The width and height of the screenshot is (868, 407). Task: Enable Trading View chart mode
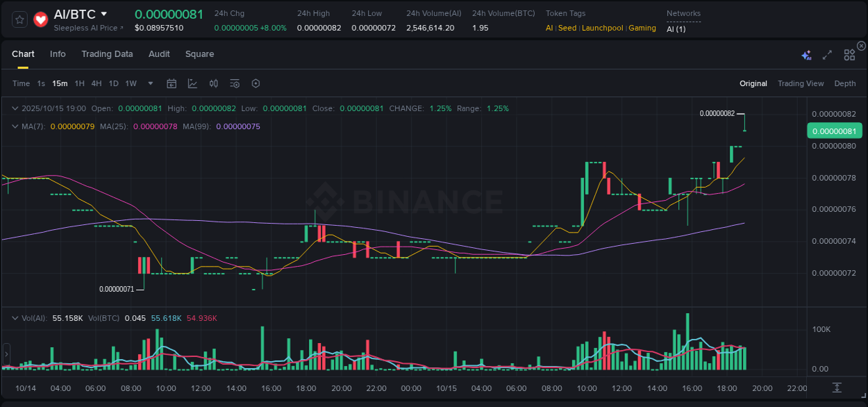click(x=801, y=83)
